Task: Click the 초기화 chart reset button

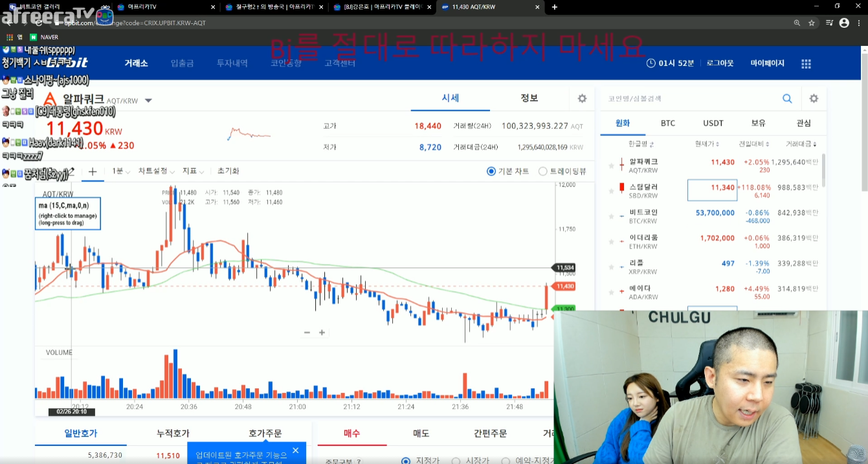Action: pyautogui.click(x=228, y=171)
